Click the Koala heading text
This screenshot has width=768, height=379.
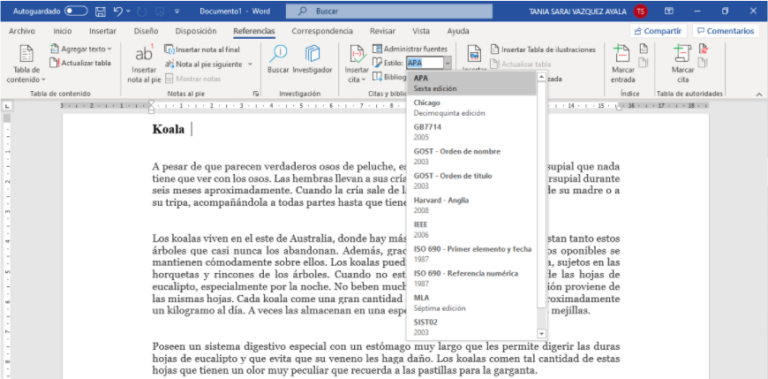coord(168,129)
